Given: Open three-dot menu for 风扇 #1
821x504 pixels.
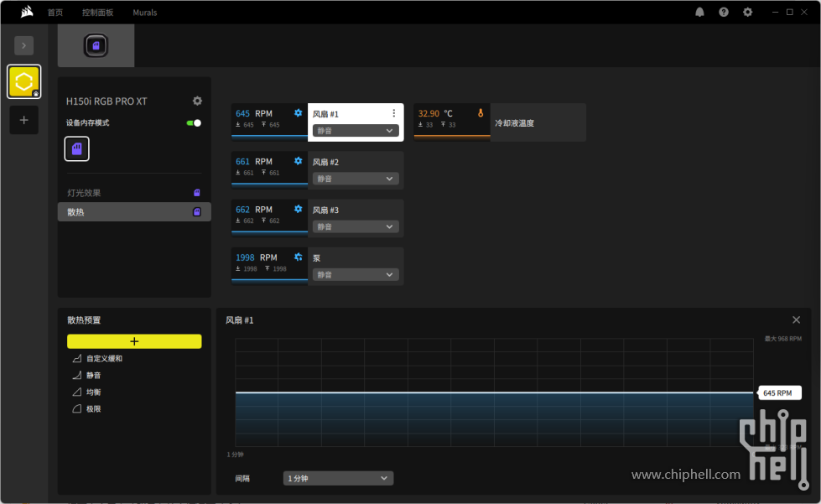Looking at the screenshot, I should point(394,113).
